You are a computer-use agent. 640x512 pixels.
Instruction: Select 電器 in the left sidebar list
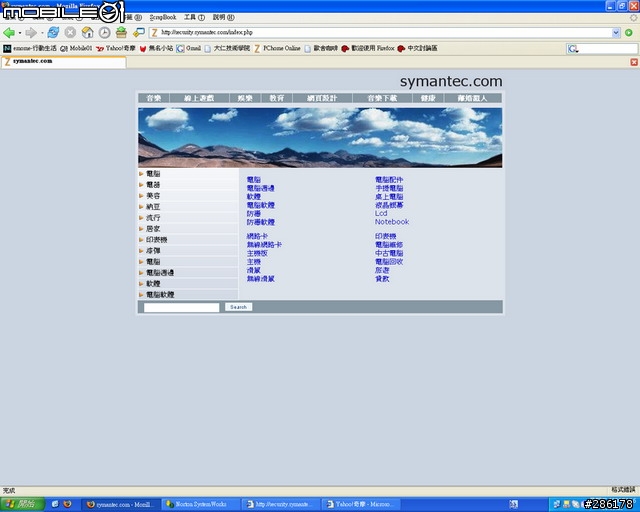188,185
